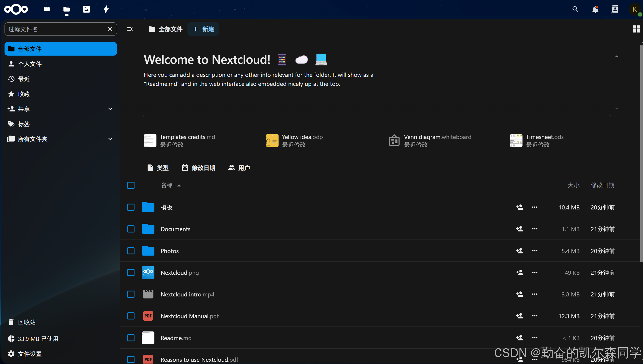This screenshot has height=364, width=643.
Task: Click share icon for Documents folder
Action: [x=520, y=229]
